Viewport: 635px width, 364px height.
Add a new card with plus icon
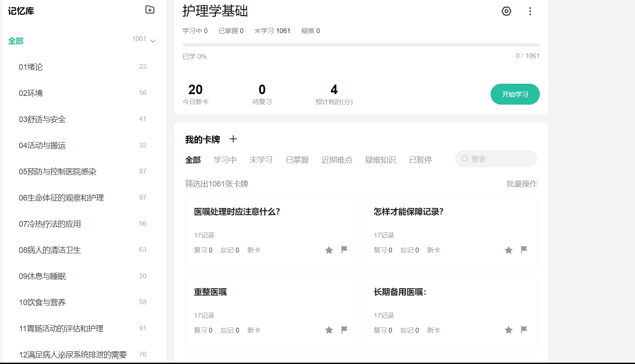coord(233,139)
